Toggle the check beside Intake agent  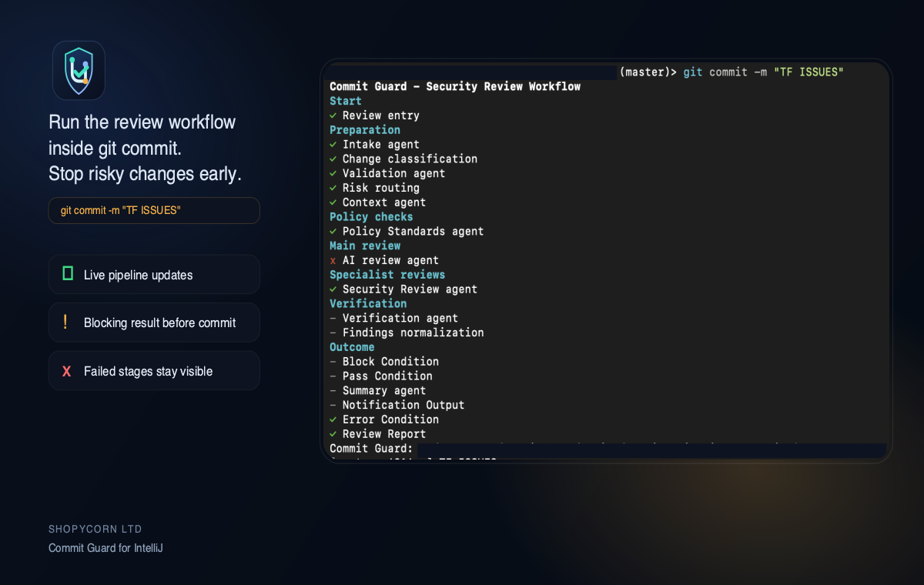coord(333,145)
